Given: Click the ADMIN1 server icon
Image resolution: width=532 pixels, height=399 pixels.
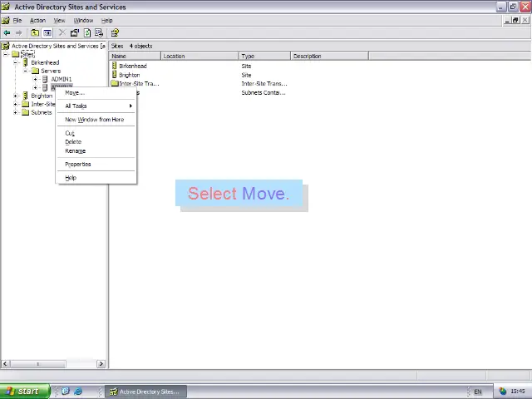Looking at the screenshot, I should [45, 80].
